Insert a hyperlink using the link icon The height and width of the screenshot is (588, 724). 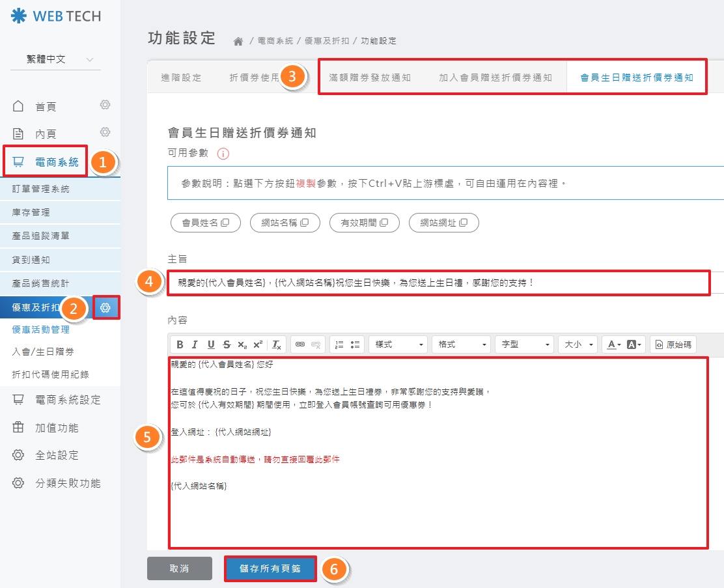(x=300, y=344)
